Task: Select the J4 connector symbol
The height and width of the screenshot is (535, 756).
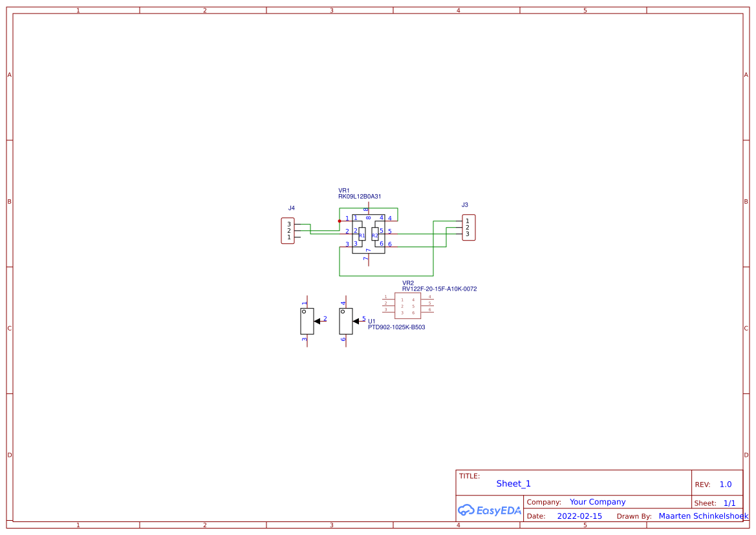Action: pos(288,230)
